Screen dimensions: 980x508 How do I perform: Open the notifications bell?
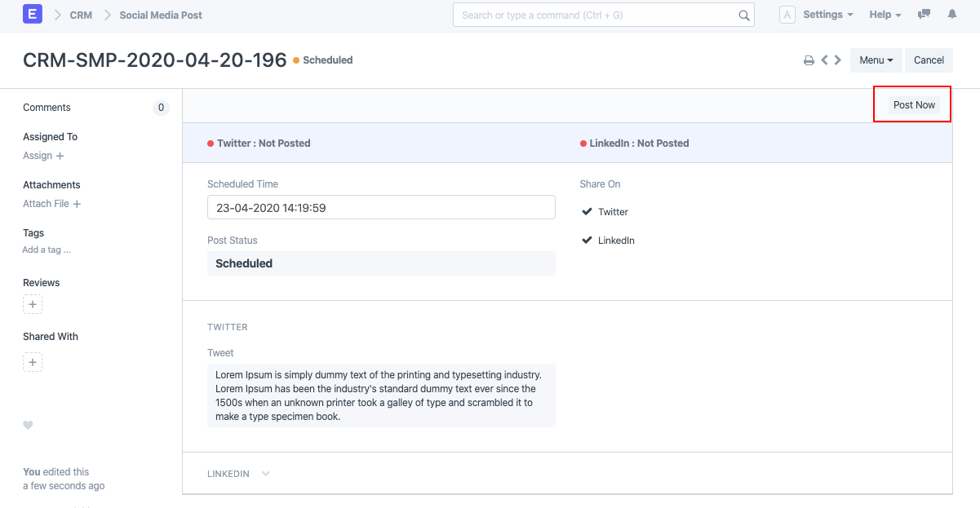point(951,15)
